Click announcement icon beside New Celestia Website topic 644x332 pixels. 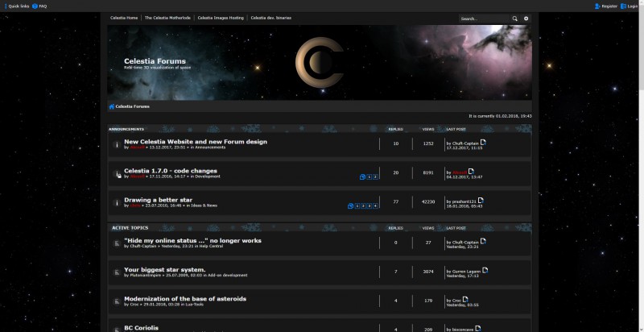coord(117,144)
